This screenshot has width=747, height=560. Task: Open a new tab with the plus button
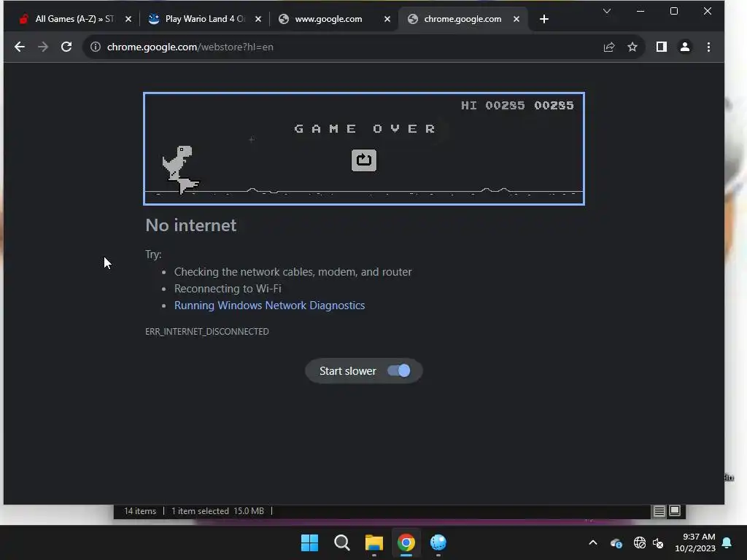pyautogui.click(x=544, y=19)
